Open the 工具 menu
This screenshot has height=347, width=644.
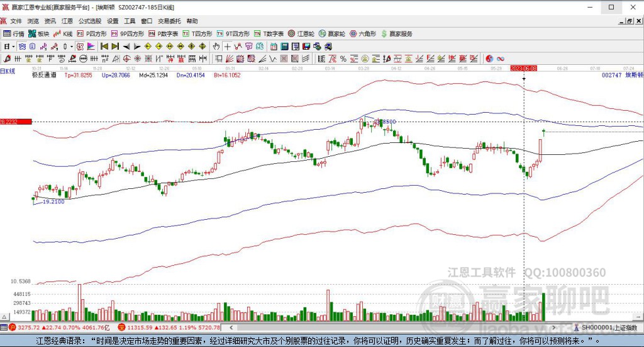click(x=130, y=21)
